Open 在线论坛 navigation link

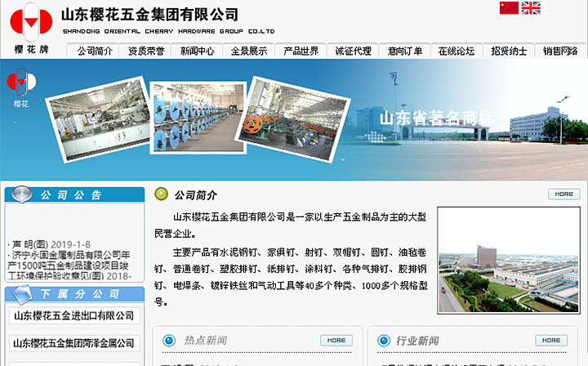click(x=456, y=51)
